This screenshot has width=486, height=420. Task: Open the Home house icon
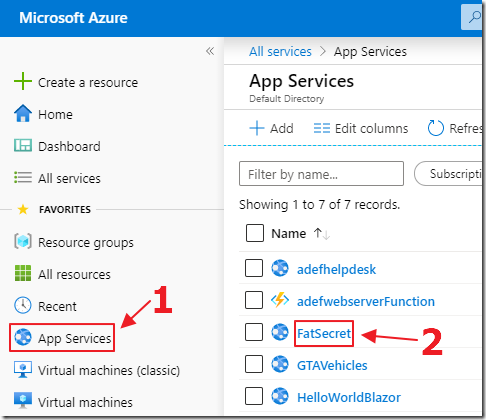pyautogui.click(x=23, y=113)
